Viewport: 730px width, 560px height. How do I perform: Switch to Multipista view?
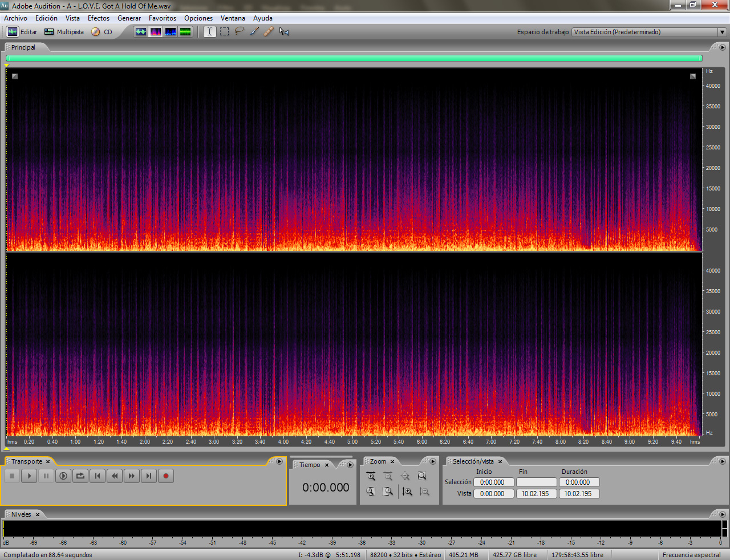(64, 32)
